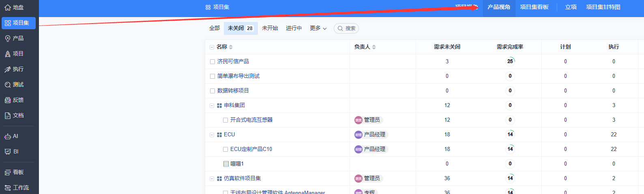Viewport: 644px width, 194px height.
Task: Open the 更多 dropdown filter
Action: (318, 28)
